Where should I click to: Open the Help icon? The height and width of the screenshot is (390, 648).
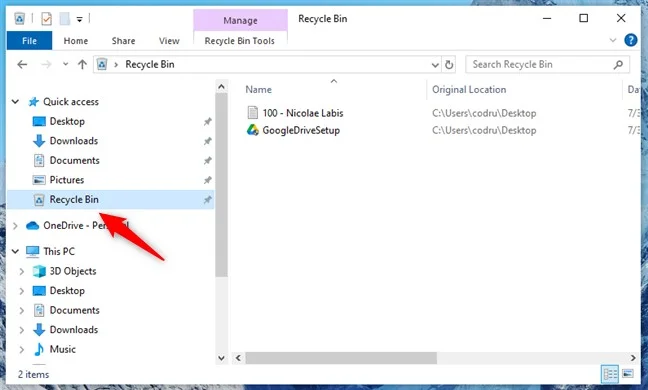(x=631, y=40)
